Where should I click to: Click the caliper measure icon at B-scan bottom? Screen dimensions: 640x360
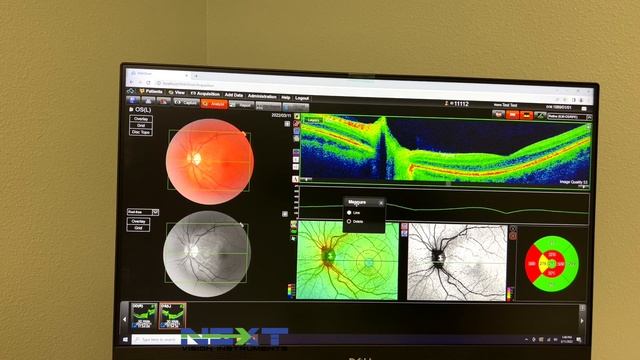(296, 179)
